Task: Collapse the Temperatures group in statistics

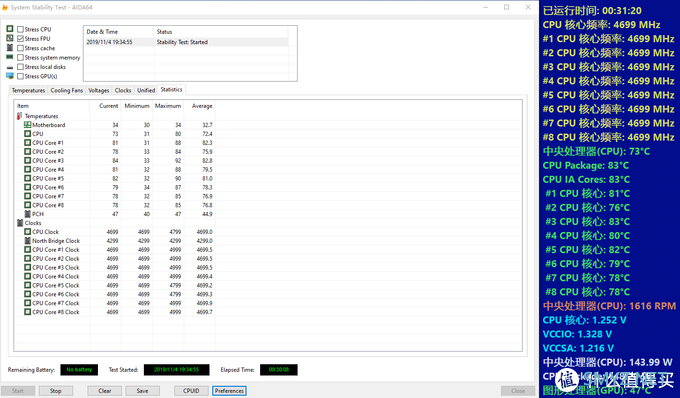Action: tap(41, 116)
